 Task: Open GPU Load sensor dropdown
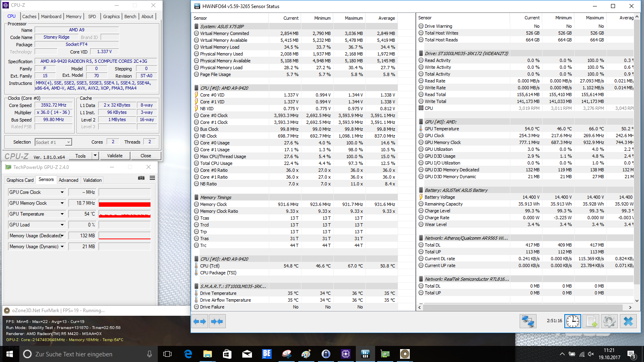[x=62, y=225]
